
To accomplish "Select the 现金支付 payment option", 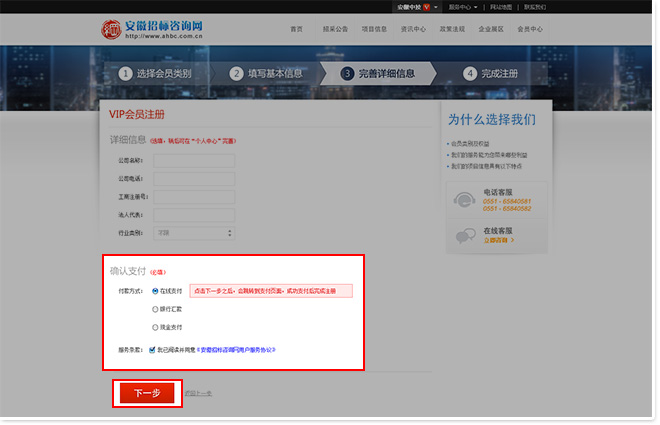I will coord(155,327).
